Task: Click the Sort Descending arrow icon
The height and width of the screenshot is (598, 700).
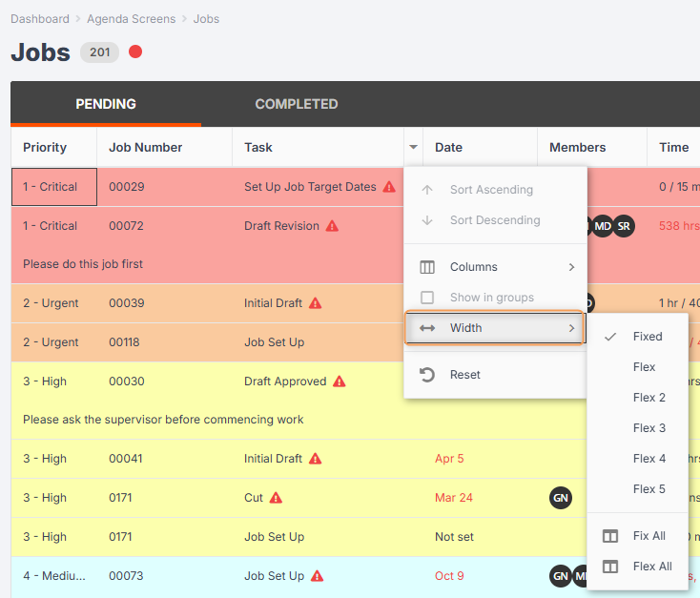Action: [427, 220]
